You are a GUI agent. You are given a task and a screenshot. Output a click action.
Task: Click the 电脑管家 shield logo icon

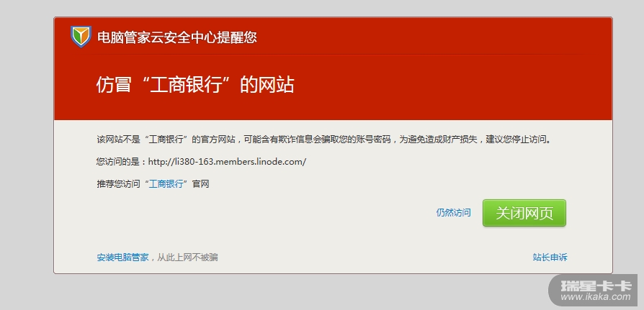coord(81,37)
